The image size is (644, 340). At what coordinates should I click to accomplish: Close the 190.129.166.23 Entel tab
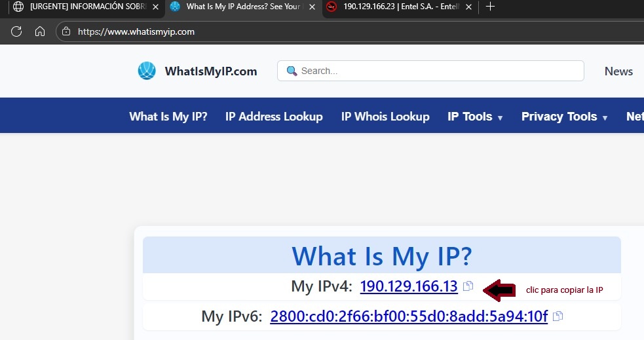[x=468, y=7]
